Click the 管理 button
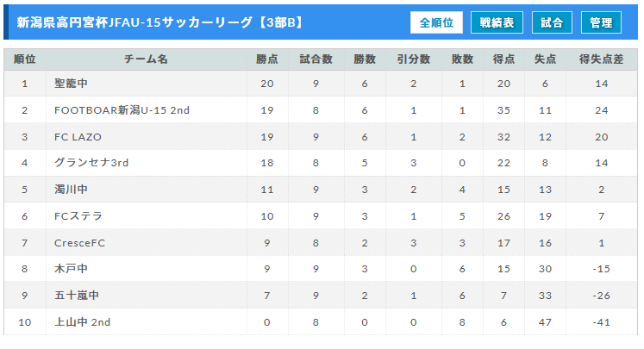The image size is (644, 349). (601, 22)
